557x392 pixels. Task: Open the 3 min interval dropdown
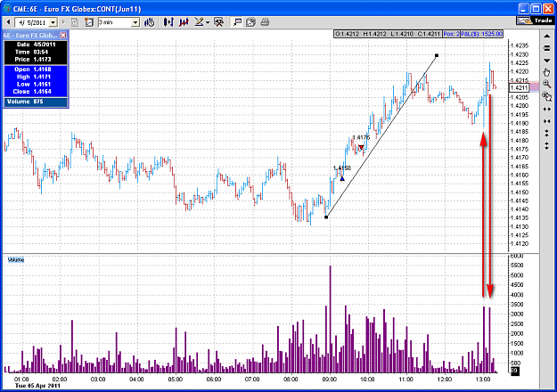(x=135, y=23)
